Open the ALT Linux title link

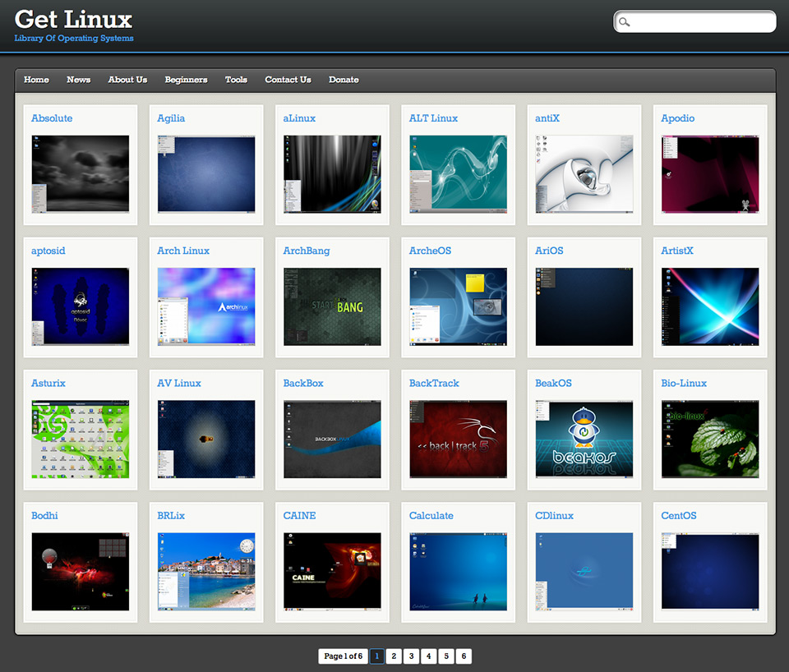pos(433,118)
